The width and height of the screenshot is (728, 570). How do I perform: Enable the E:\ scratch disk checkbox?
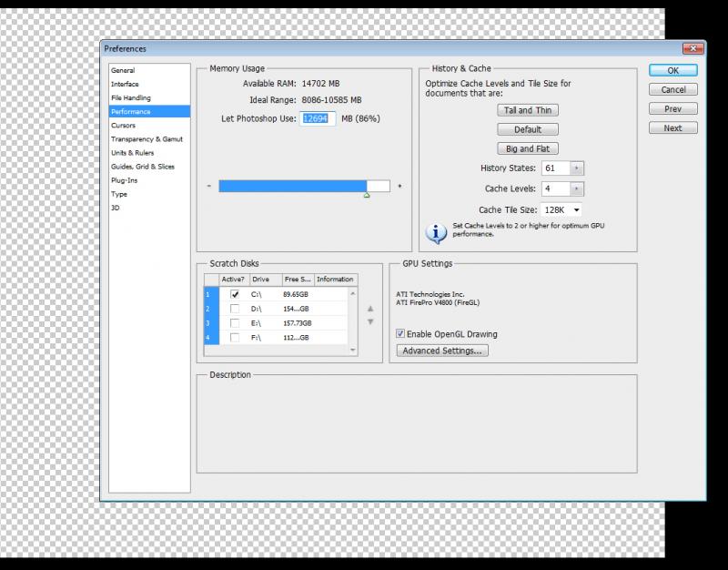point(235,323)
